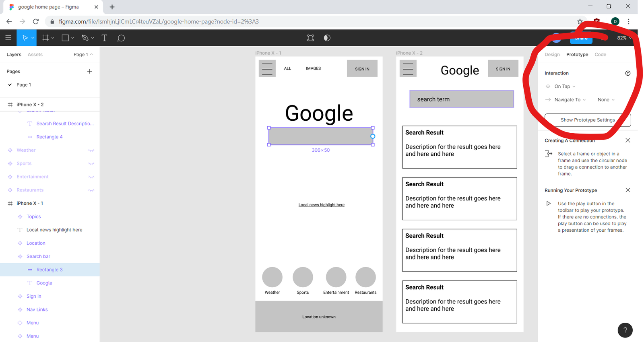Switch to the Assets tab
Viewport: 644px width, 342px height.
[35, 55]
